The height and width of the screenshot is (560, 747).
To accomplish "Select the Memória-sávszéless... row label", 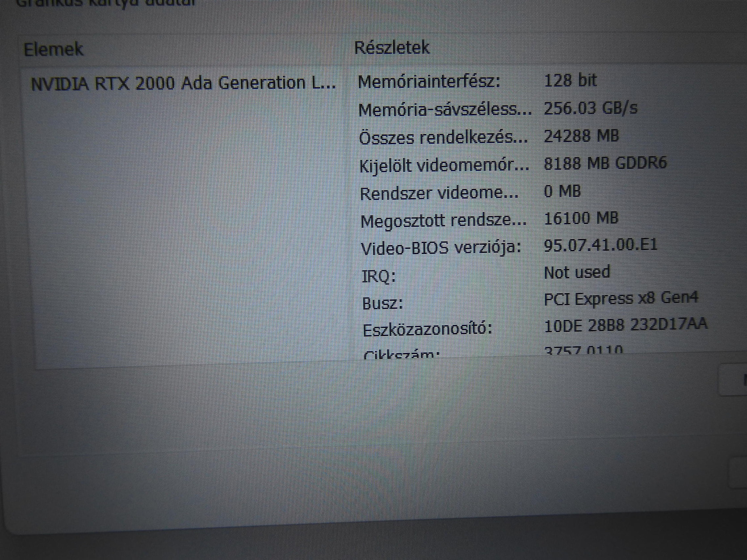I will point(445,109).
